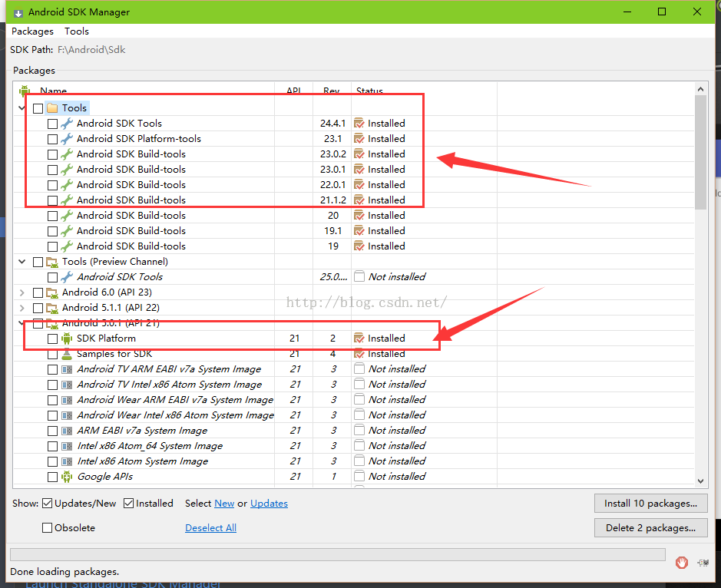Click wrench icon of preview Android SDK Tools 25.0
This screenshot has height=588, width=721.
click(x=67, y=277)
